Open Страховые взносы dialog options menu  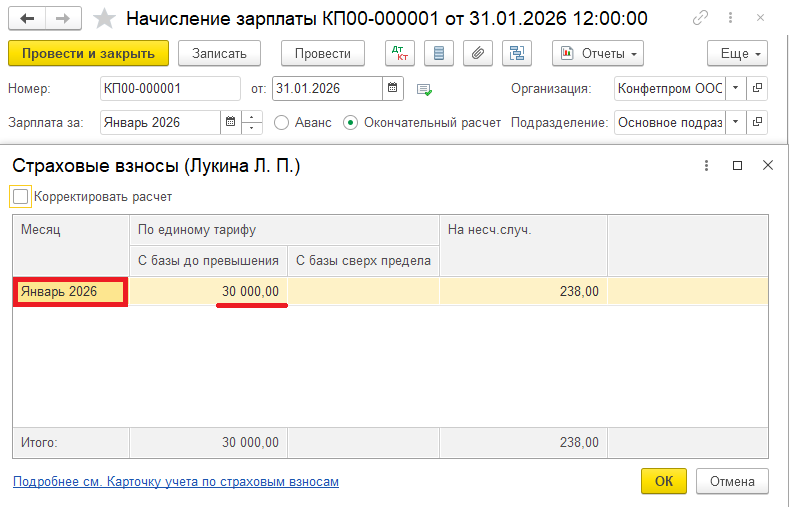point(706,165)
